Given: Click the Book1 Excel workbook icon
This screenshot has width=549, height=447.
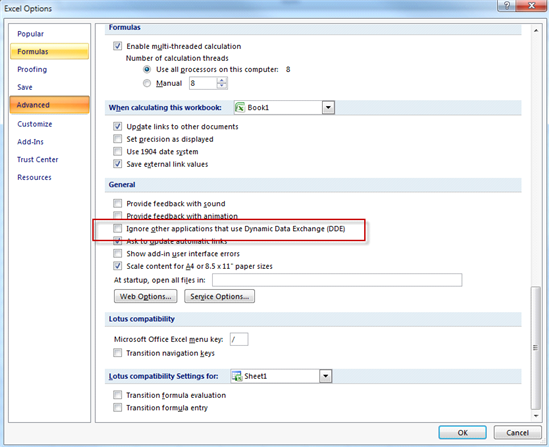Looking at the screenshot, I should [x=240, y=107].
